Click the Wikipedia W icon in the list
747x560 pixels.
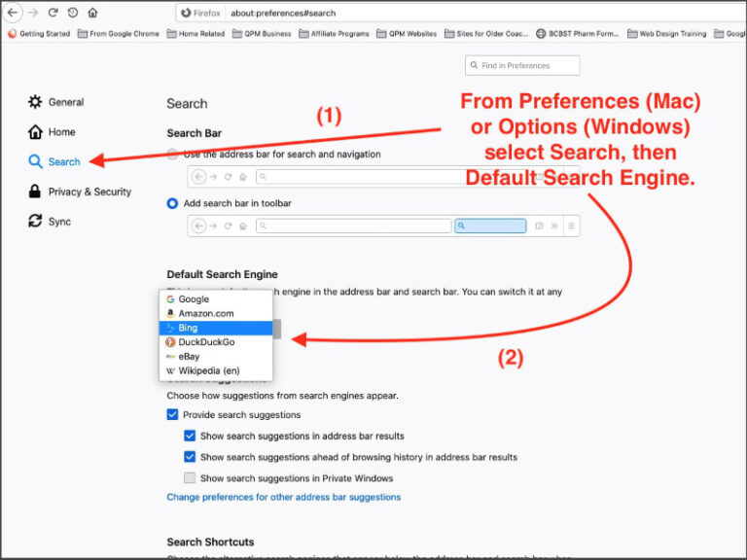click(170, 370)
